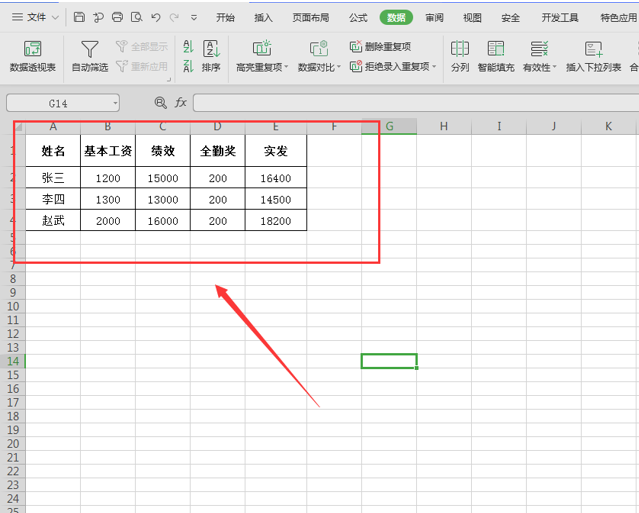
Task: Click the 智能填充 icon
Action: click(496, 49)
